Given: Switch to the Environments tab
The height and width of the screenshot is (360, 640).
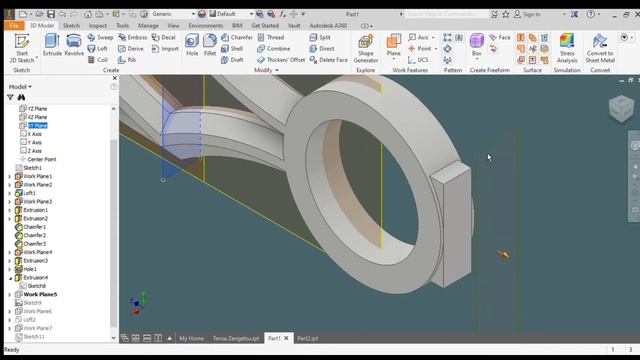Looking at the screenshot, I should pos(206,25).
